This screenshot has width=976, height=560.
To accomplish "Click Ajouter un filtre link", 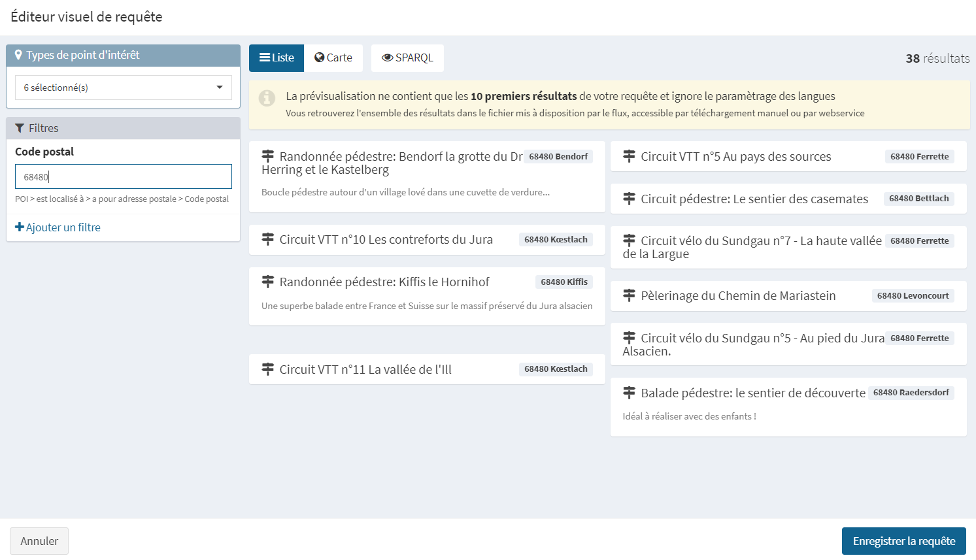I will (x=58, y=227).
